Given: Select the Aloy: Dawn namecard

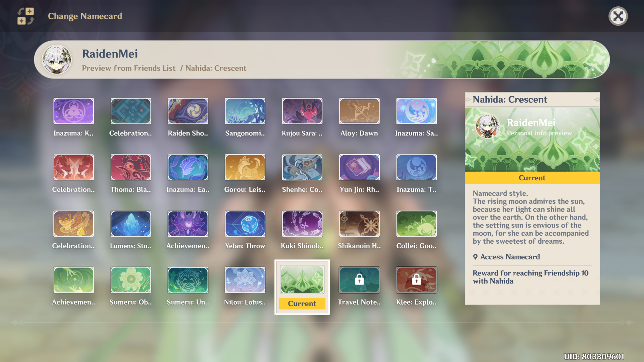Looking at the screenshot, I should click(x=359, y=111).
